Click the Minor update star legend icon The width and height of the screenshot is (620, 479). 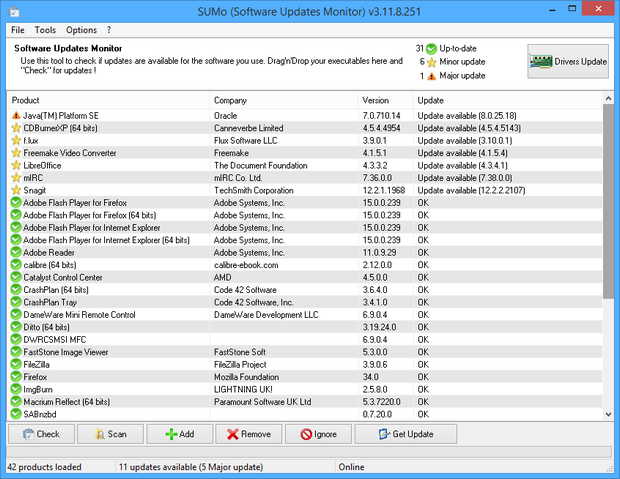point(431,62)
